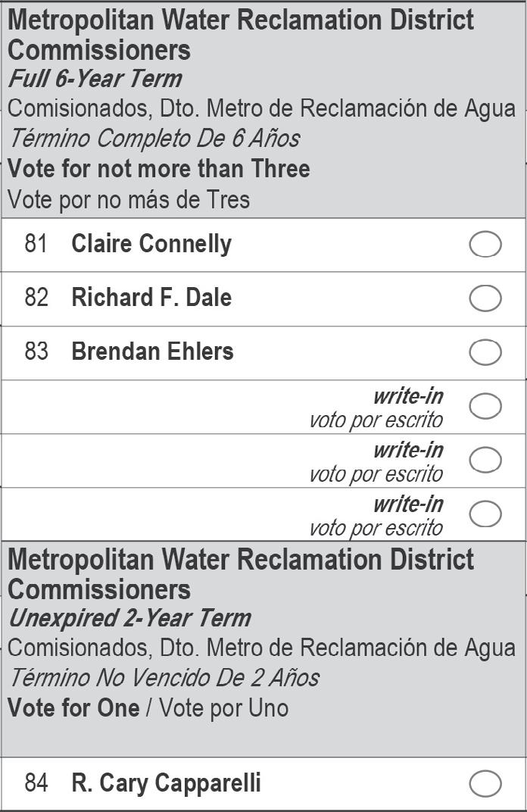The image size is (527, 812).
Task: Click "Vote for not more than Three" text
Action: [x=158, y=169]
